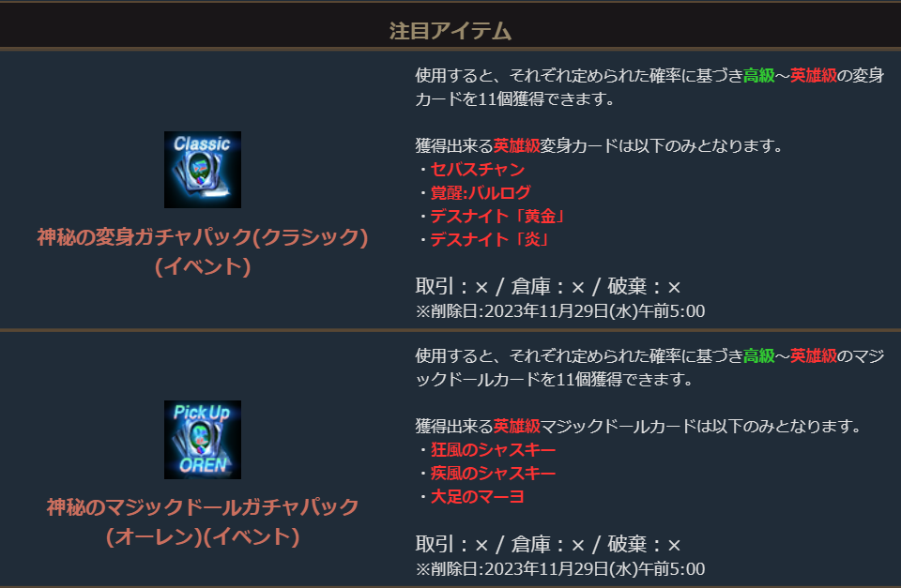The height and width of the screenshot is (588, 901).
Task: Click the 大足のマーヨ doll name
Action: [478, 497]
